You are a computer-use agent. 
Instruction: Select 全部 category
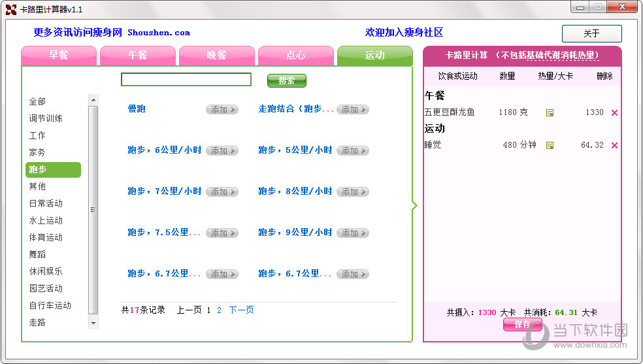tap(37, 101)
